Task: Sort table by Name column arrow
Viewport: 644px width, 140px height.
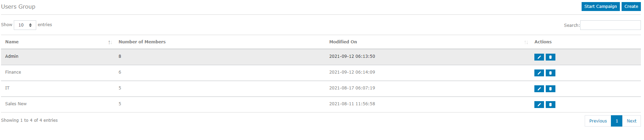Action: [x=110, y=42]
